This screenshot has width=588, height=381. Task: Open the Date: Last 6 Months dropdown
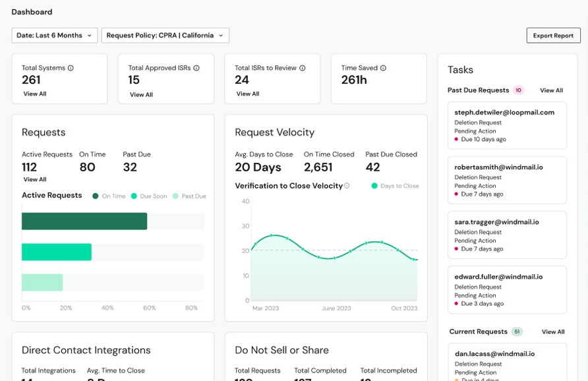pos(55,35)
